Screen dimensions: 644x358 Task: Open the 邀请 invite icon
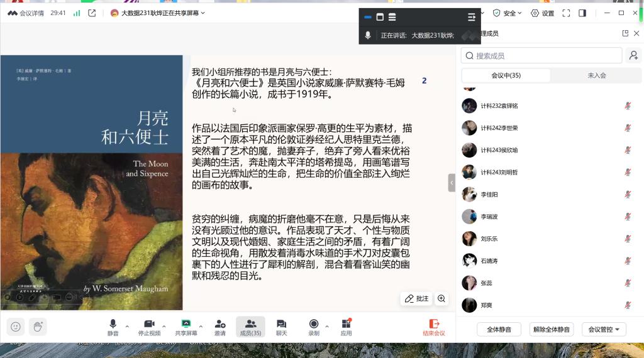tap(220, 323)
